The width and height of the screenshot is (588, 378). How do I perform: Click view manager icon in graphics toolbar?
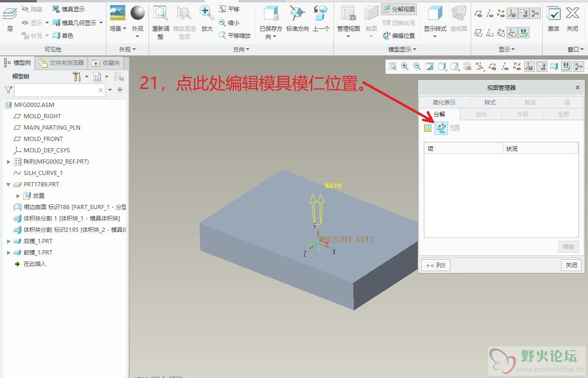(x=467, y=67)
